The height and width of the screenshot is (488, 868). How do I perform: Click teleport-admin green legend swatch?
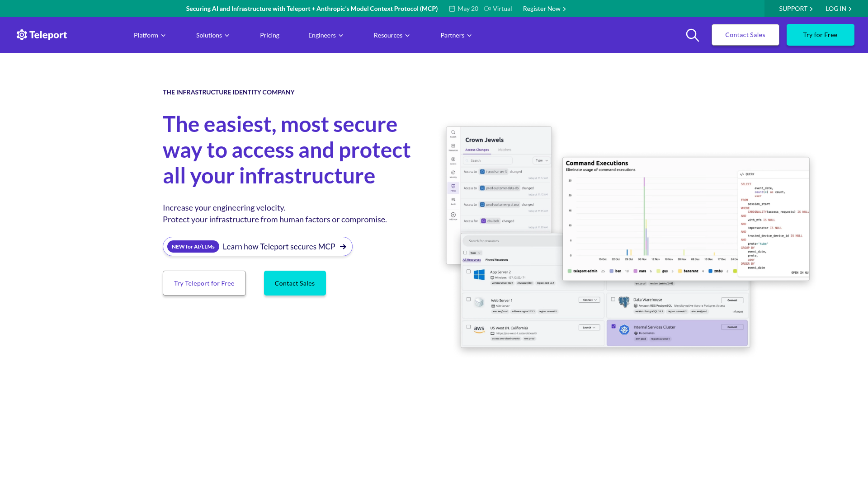(569, 271)
